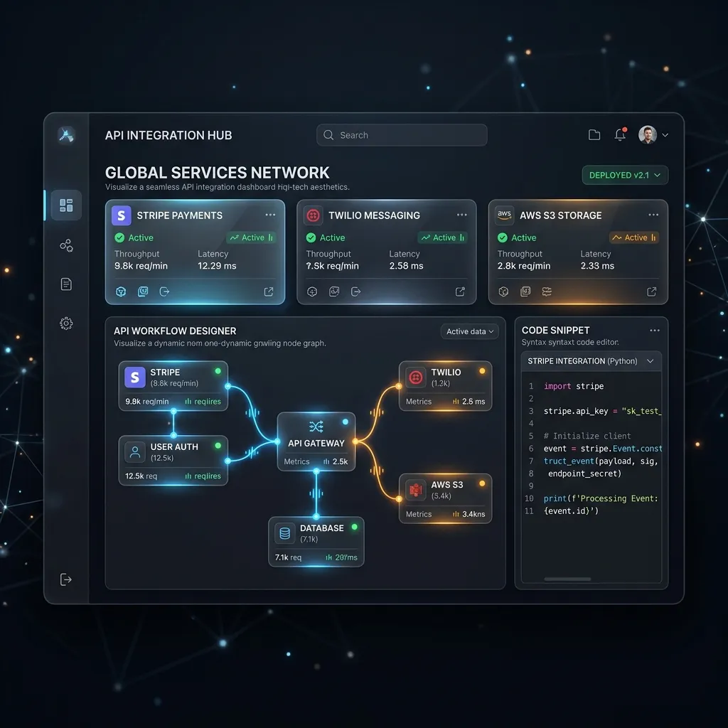Click the API INTEGRATION HUB title

tap(168, 135)
